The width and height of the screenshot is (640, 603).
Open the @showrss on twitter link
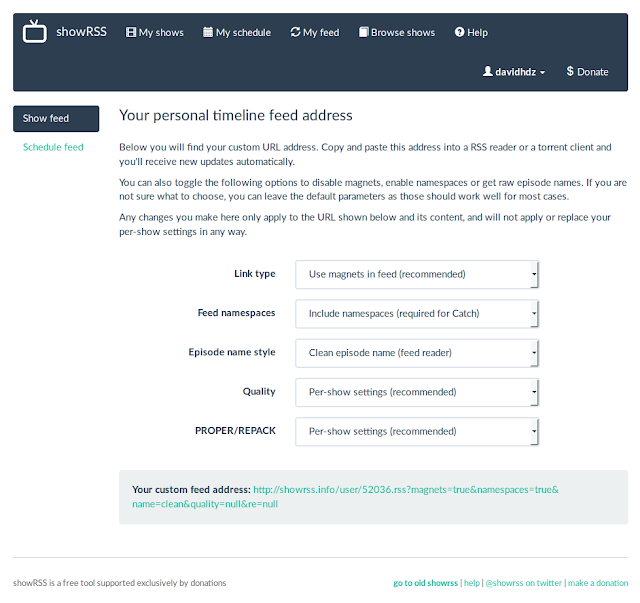(523, 583)
